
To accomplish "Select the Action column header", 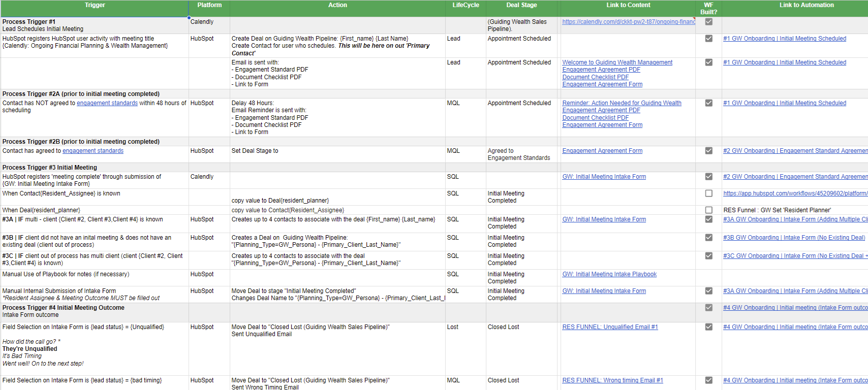I will point(337,8).
